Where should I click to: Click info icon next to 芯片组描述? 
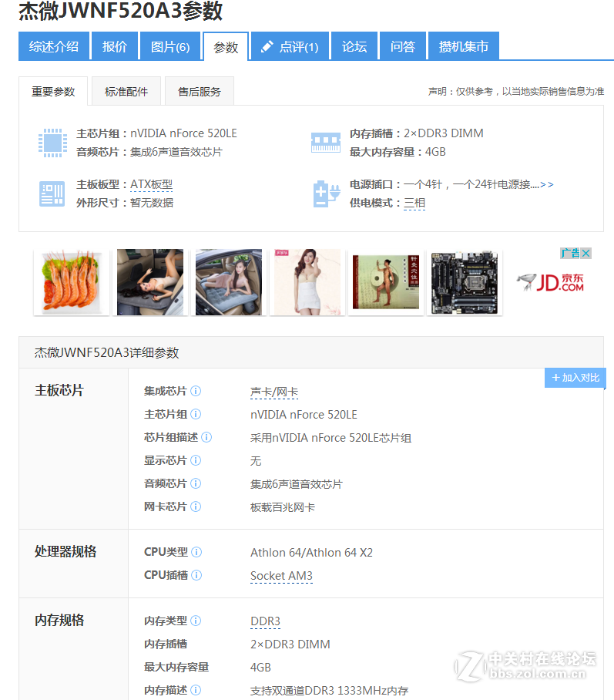pyautogui.click(x=206, y=438)
